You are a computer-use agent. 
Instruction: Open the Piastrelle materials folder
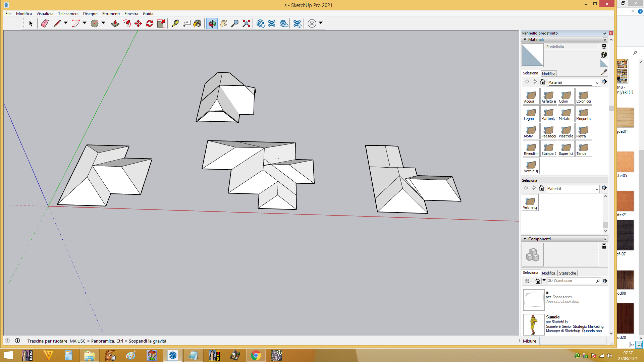[x=566, y=131]
